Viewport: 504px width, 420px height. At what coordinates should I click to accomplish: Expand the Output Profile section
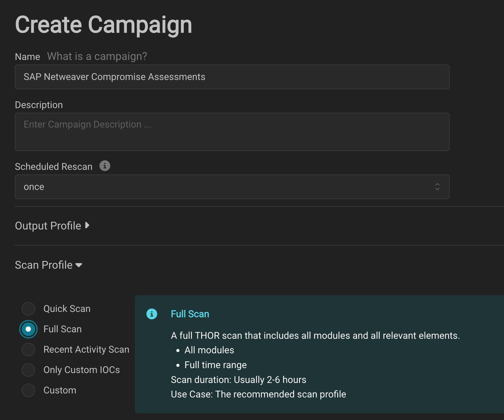point(52,226)
